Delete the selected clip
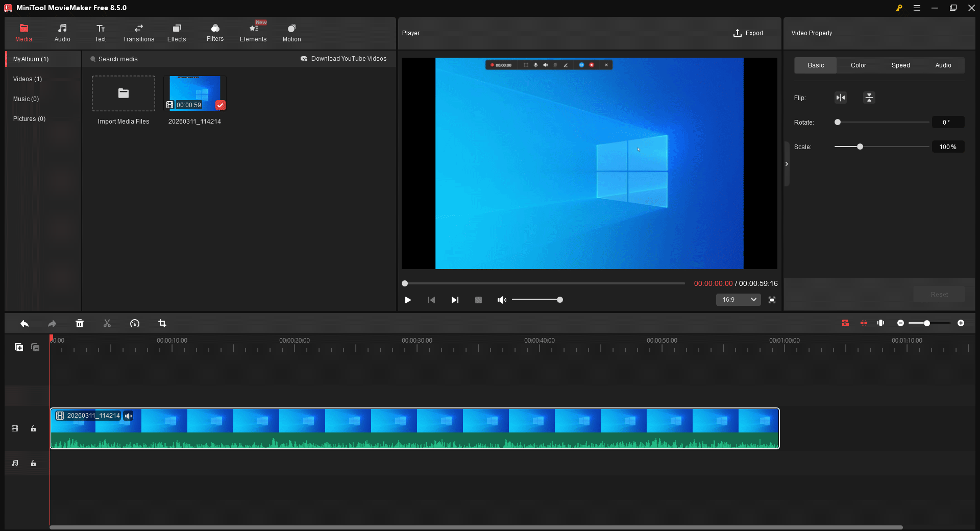Screen dimensions: 980x531 [x=80, y=323]
